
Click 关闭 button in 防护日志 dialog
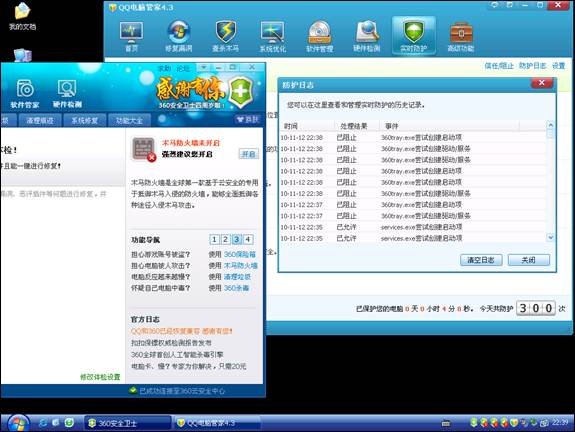[528, 260]
